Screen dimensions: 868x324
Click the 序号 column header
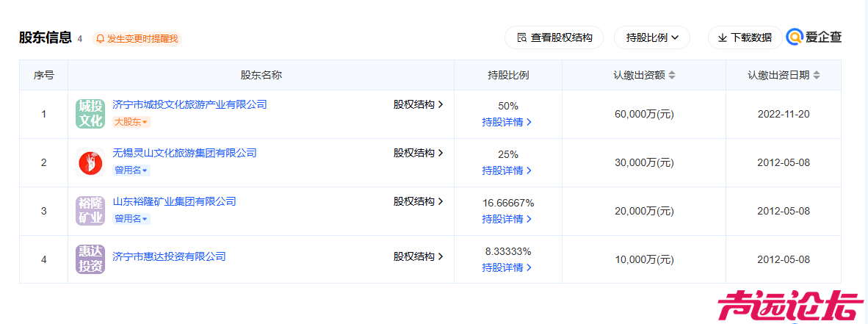tap(44, 76)
